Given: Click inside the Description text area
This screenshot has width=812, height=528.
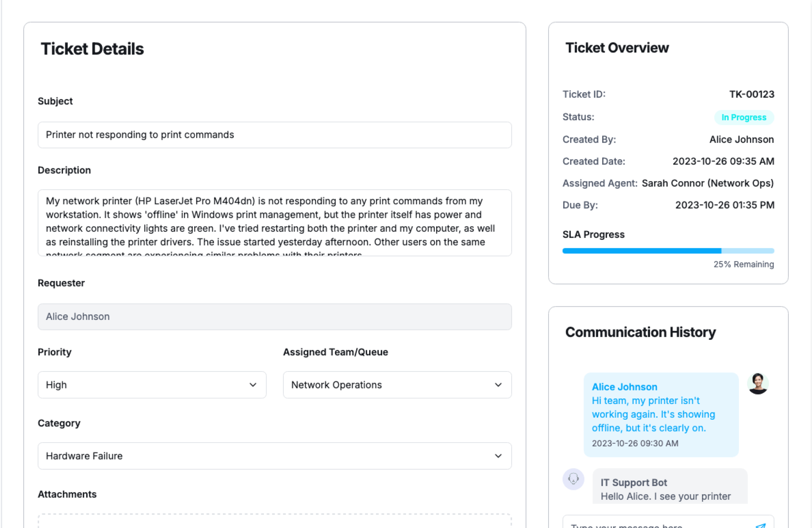Looking at the screenshot, I should [274, 223].
